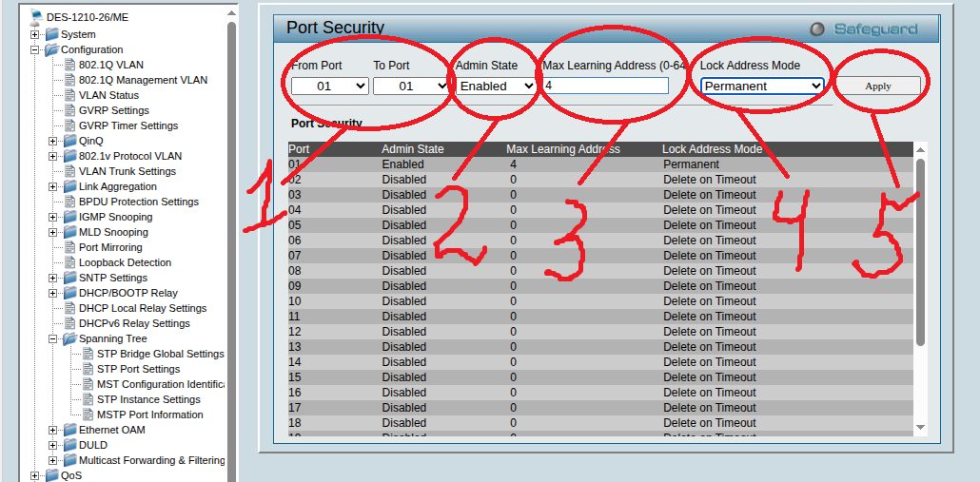Click the QinQ folder icon
Screen dimensions: 980x482
tap(69, 141)
